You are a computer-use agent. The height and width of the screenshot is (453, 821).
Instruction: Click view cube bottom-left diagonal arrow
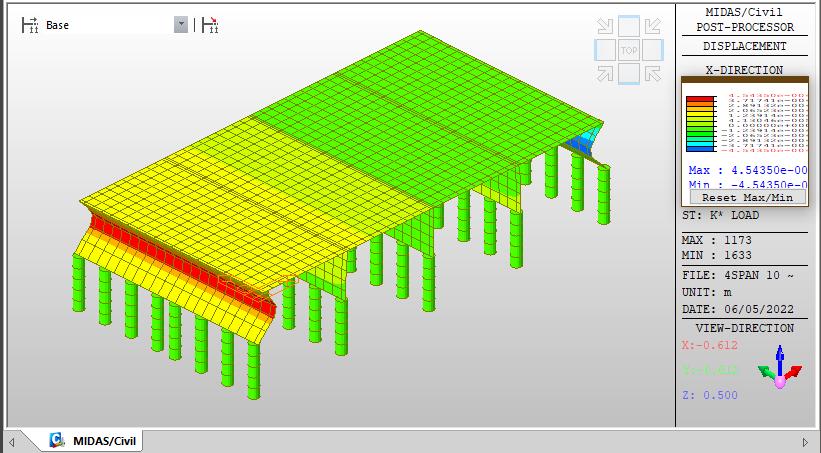click(605, 74)
